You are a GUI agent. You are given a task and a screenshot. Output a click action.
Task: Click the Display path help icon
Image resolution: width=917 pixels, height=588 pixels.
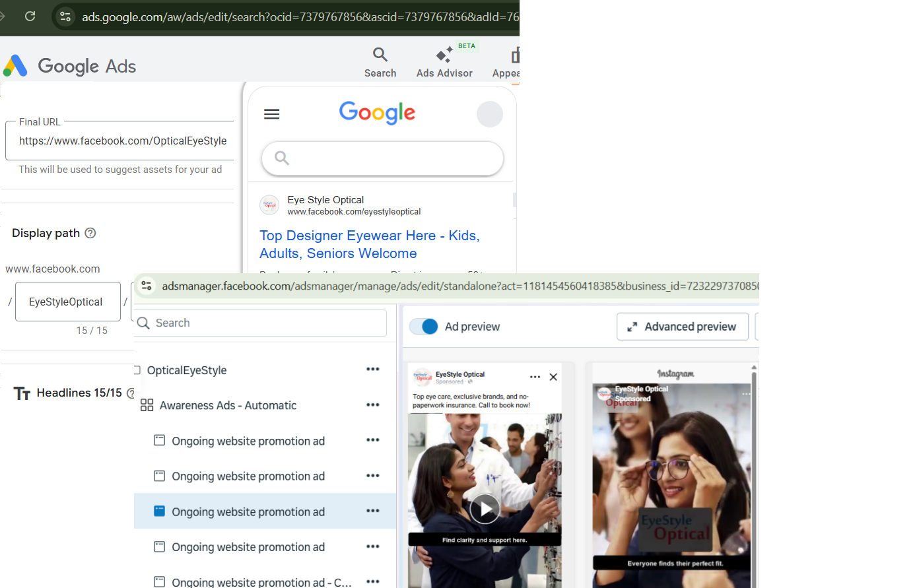pos(91,233)
